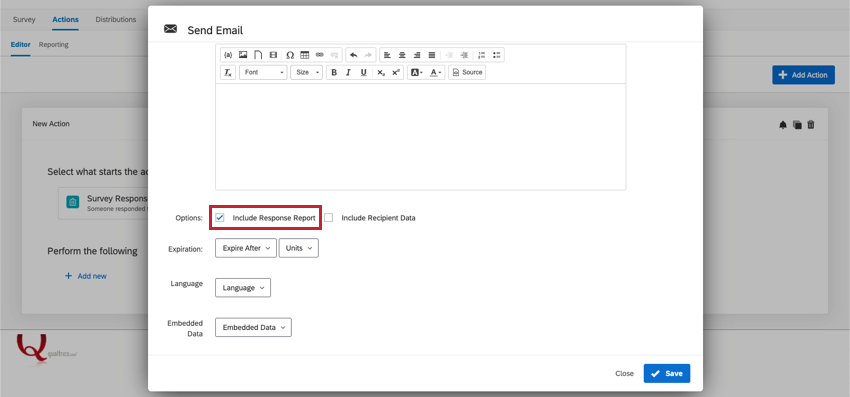The width and height of the screenshot is (850, 397).
Task: Click the insert image icon
Action: 243,55
